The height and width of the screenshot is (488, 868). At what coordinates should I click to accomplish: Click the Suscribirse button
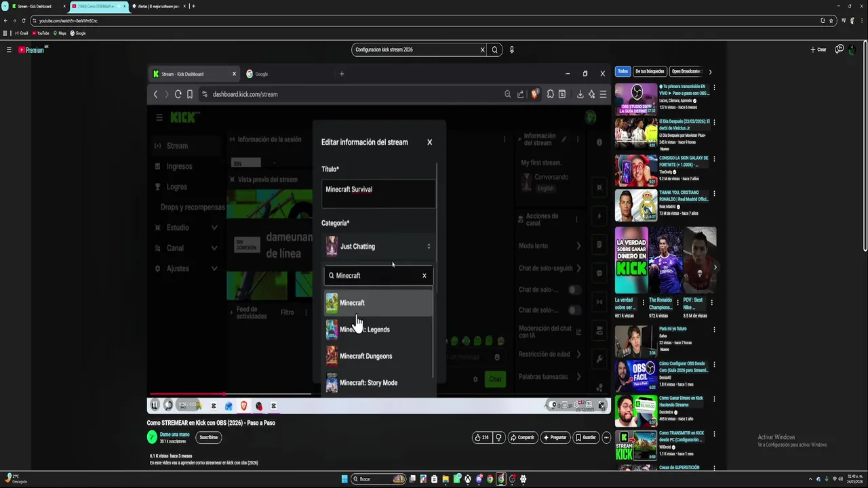point(209,437)
